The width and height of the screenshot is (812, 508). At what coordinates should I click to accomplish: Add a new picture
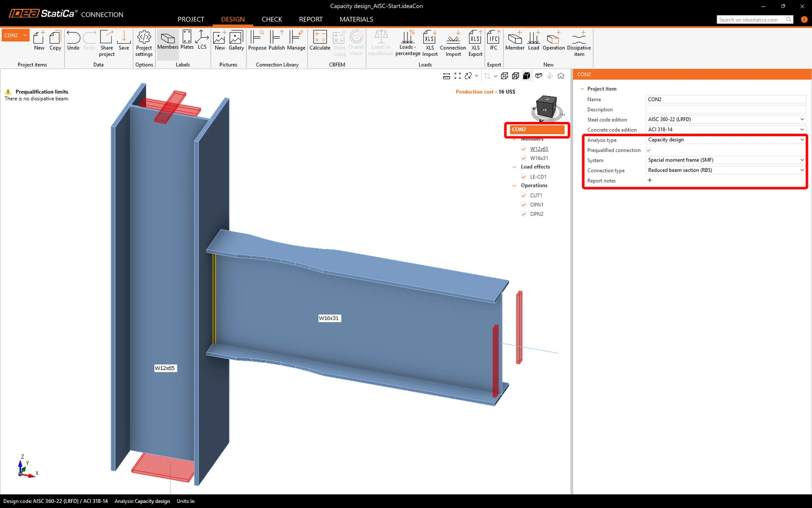pyautogui.click(x=220, y=41)
